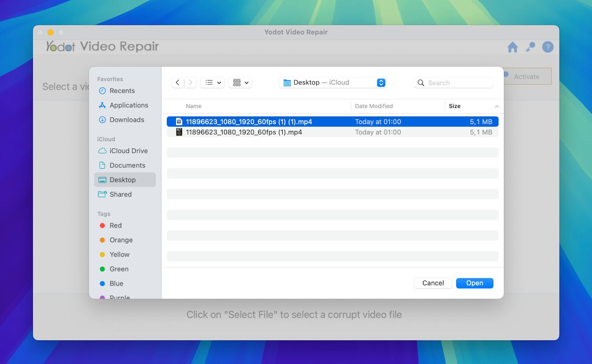Click the Cancel button
The width and height of the screenshot is (592, 364).
pos(433,283)
